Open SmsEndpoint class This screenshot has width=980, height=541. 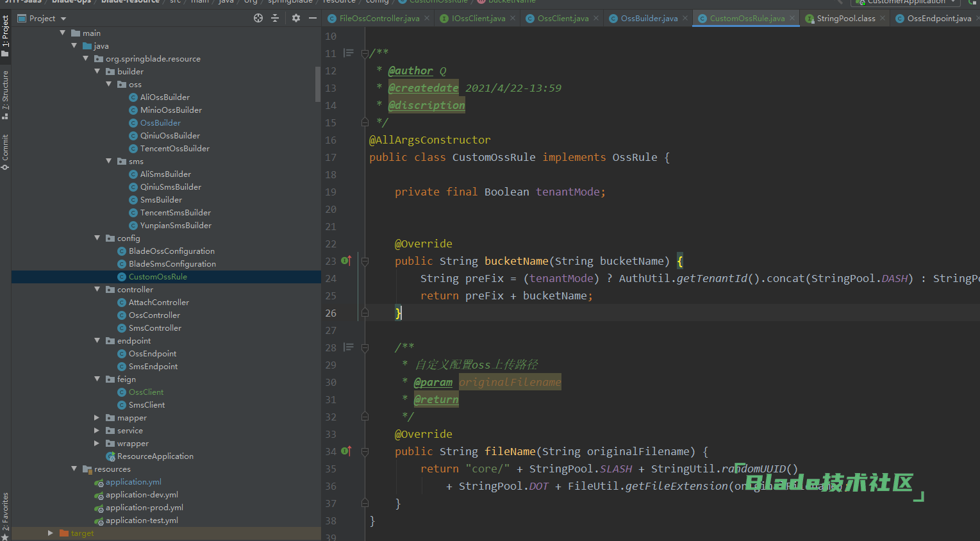[153, 366]
